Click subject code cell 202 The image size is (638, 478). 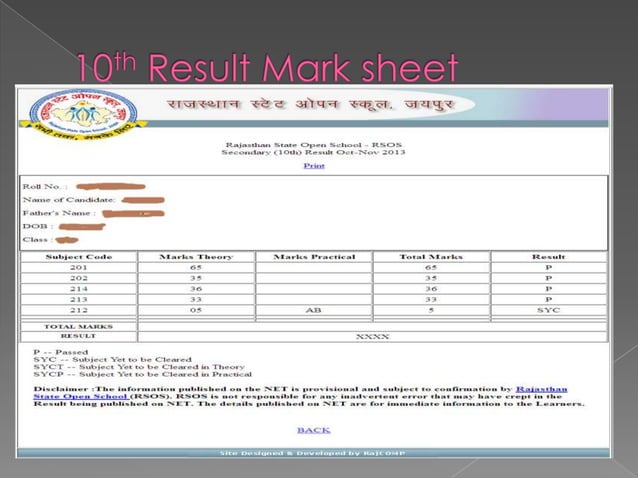coord(79,278)
